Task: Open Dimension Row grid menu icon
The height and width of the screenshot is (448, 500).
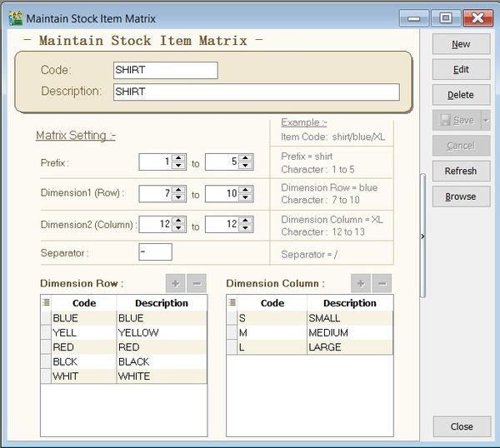Action: [46, 303]
